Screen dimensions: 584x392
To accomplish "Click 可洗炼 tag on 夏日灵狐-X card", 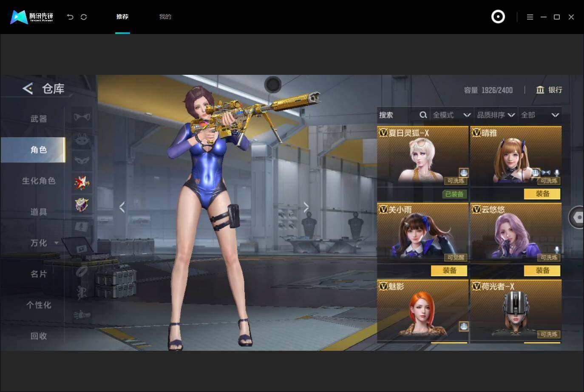I will pyautogui.click(x=456, y=181).
